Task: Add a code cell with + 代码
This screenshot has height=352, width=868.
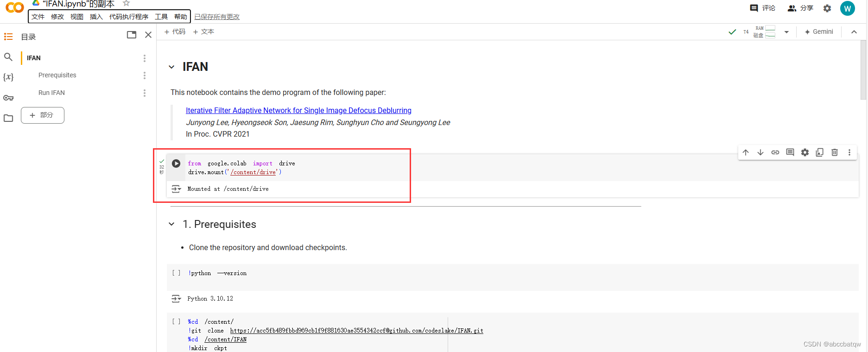Action: pyautogui.click(x=175, y=31)
